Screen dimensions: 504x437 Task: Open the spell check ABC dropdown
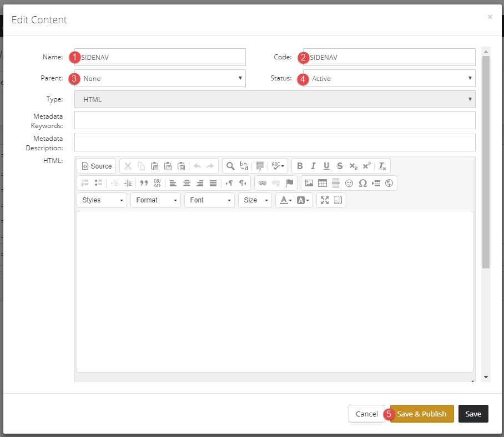tap(278, 166)
